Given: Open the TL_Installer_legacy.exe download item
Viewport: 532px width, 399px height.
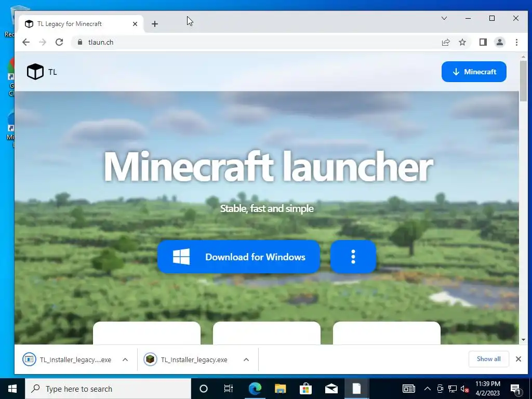Looking at the screenshot, I should tap(186, 360).
